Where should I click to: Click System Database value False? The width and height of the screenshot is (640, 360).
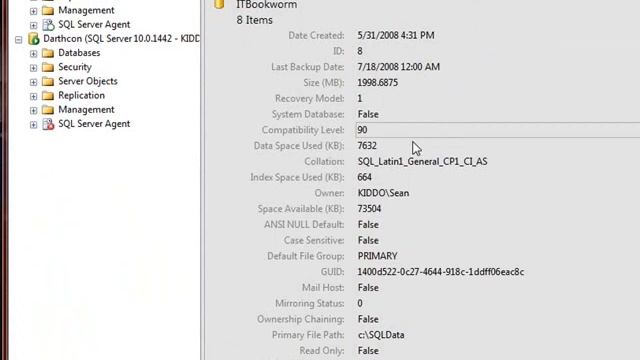pyautogui.click(x=368, y=114)
